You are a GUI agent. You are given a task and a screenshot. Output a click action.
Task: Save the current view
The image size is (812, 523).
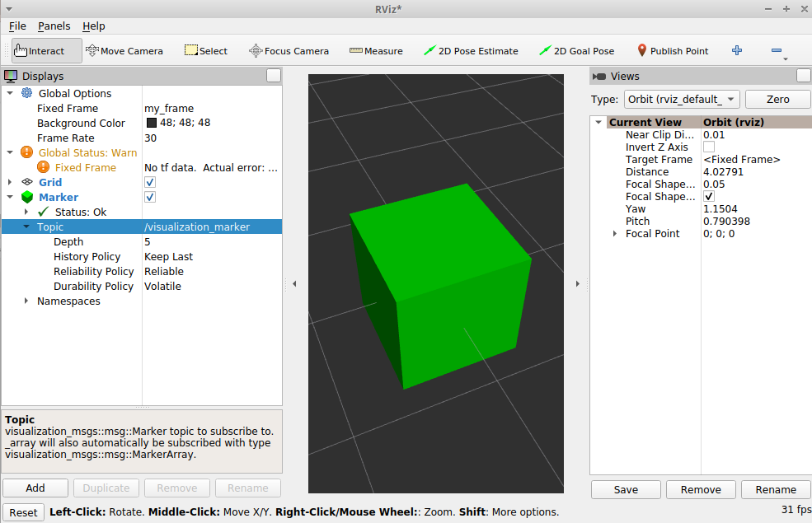626,489
